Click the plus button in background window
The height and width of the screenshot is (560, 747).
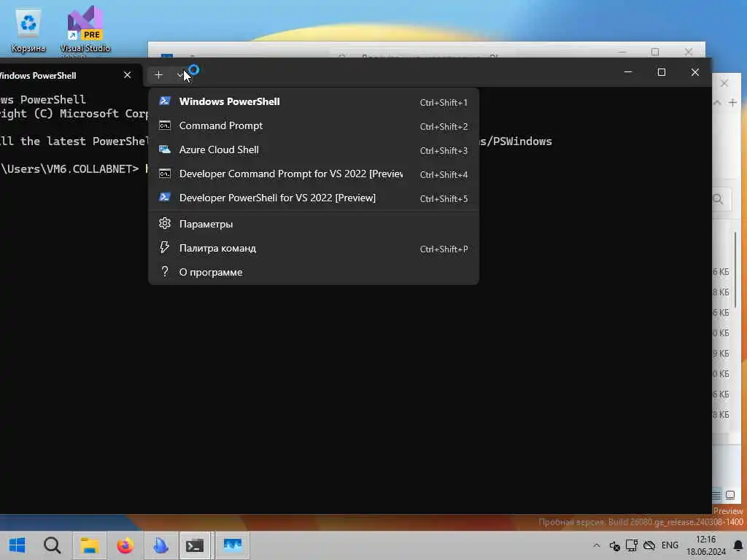[x=732, y=102]
